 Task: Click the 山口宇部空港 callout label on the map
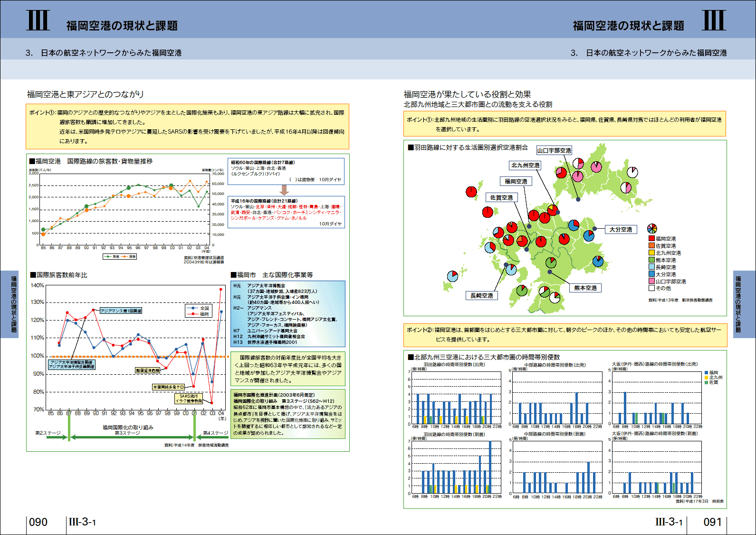(554, 150)
